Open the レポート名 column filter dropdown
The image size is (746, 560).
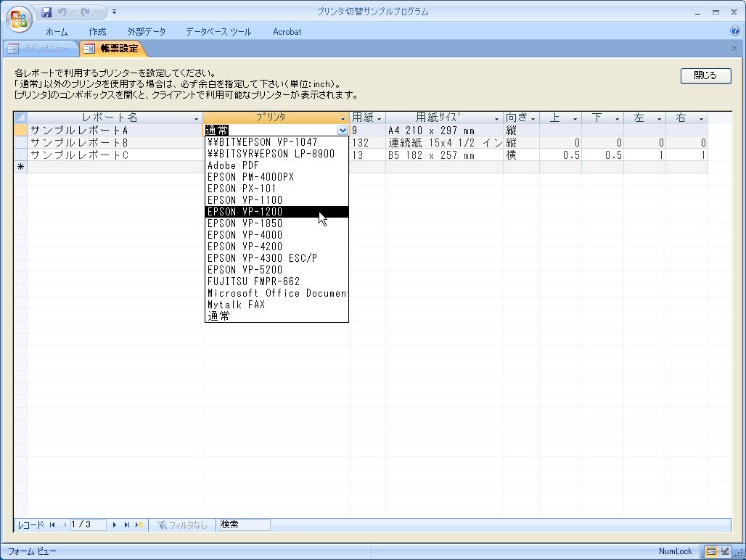pos(196,118)
